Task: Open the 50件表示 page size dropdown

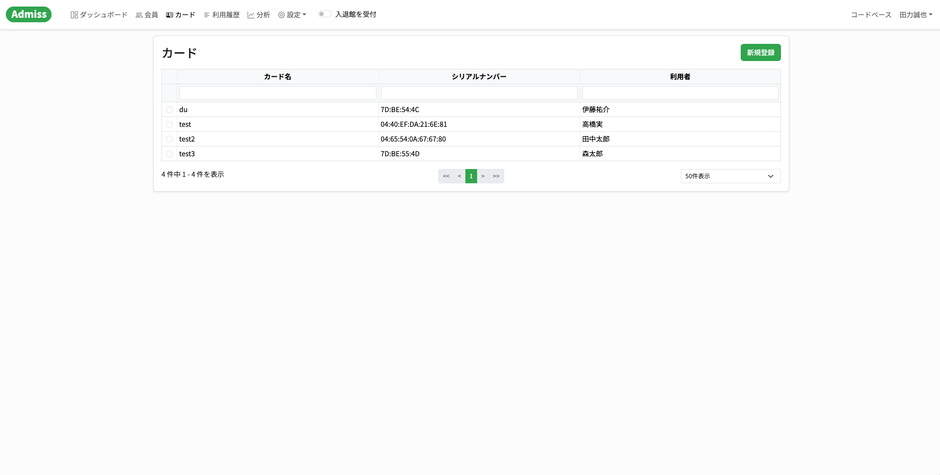Action: [x=730, y=176]
